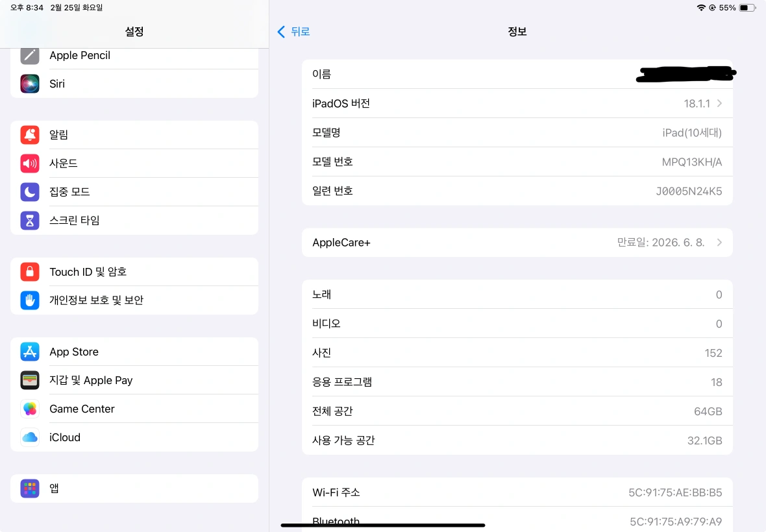
Task: Open 알림 settings
Action: [134, 135]
